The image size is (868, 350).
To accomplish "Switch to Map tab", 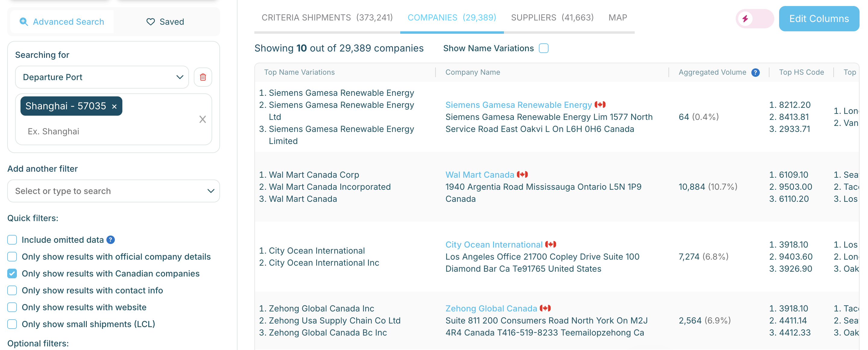I will click(618, 17).
